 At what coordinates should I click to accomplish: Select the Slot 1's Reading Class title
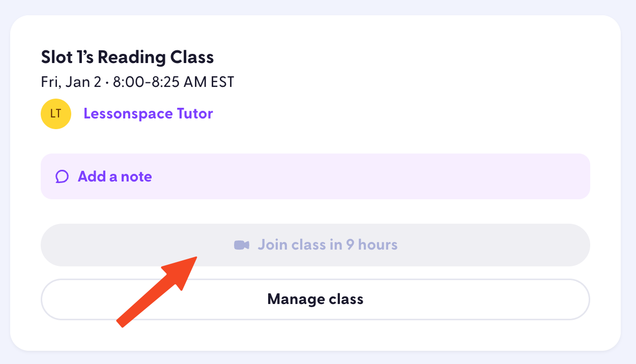127,57
